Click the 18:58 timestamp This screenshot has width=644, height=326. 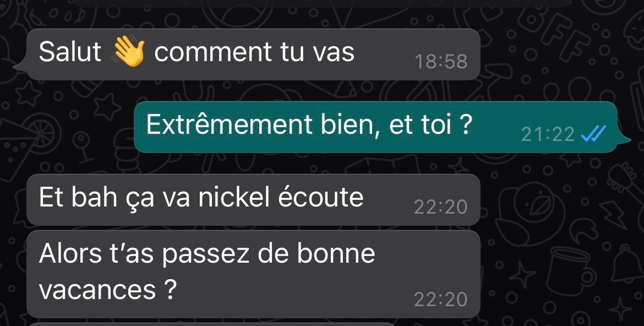click(x=441, y=62)
